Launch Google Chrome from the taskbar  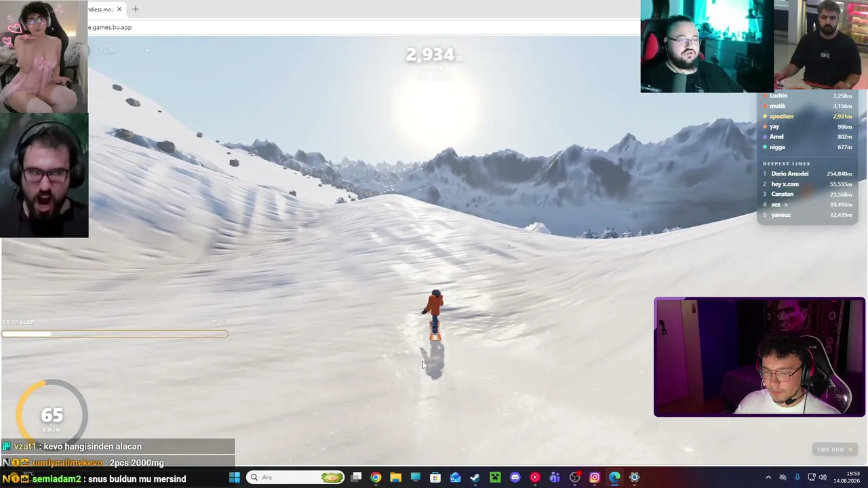376,477
